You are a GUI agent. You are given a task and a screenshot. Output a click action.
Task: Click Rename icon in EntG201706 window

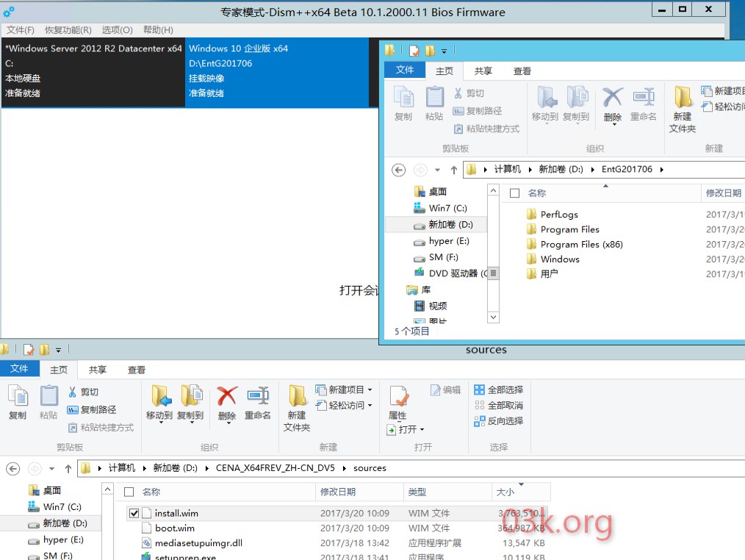[x=644, y=97]
